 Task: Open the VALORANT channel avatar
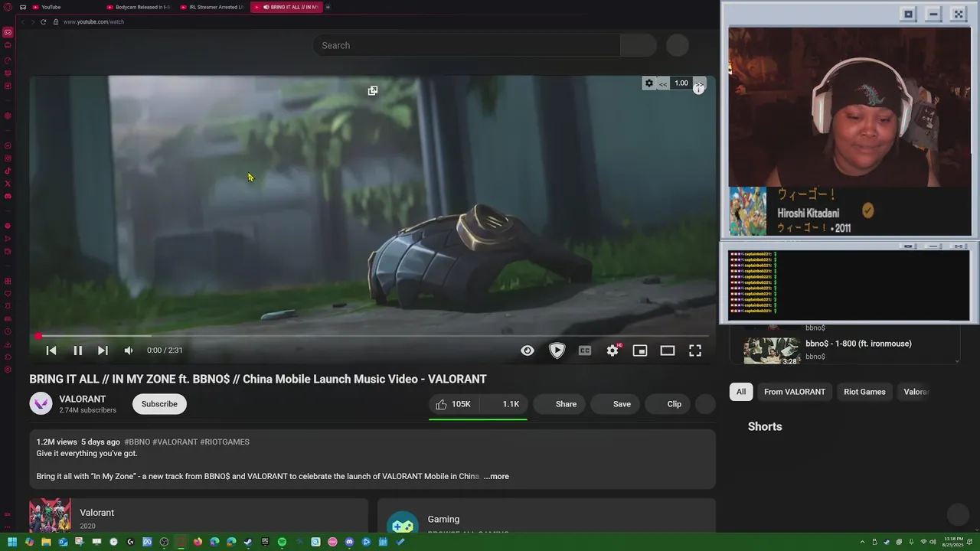pyautogui.click(x=41, y=404)
